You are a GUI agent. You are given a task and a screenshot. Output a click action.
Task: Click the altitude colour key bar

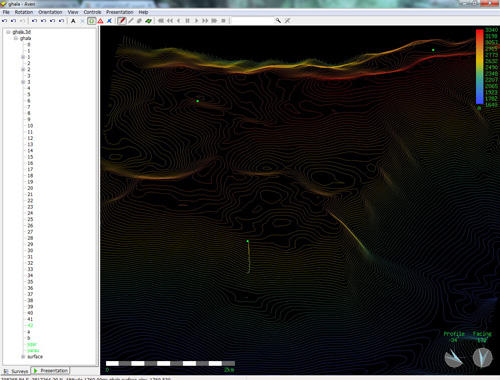tap(479, 67)
